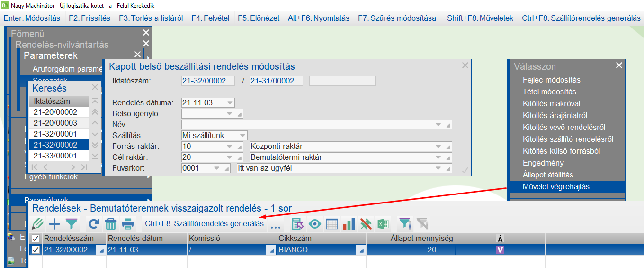Open the Itt van az ügyfél dropdown
The image size is (644, 268).
[438, 168]
